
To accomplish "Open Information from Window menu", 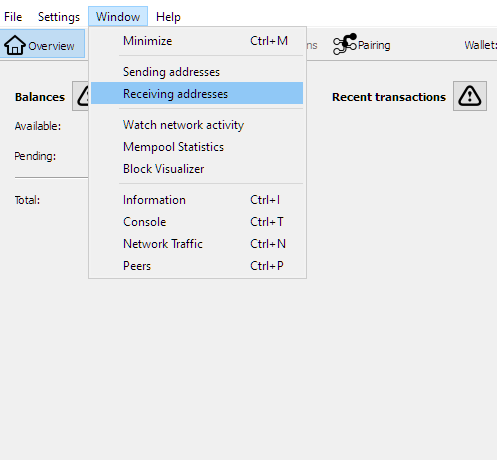I will click(197, 200).
